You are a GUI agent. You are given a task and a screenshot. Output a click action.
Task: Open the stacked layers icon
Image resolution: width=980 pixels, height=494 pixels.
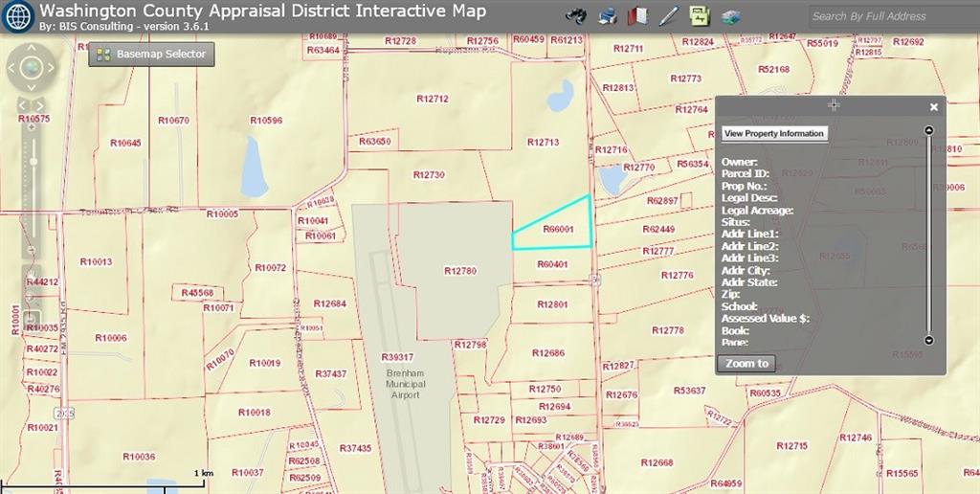(730, 17)
